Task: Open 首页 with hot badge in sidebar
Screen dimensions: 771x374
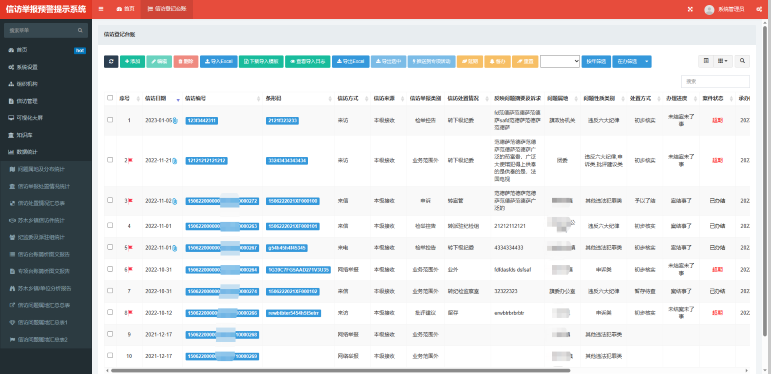Action: point(46,50)
